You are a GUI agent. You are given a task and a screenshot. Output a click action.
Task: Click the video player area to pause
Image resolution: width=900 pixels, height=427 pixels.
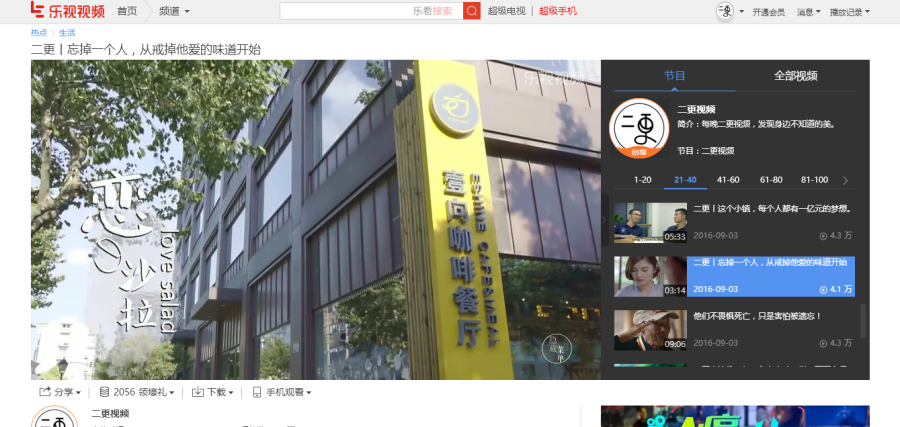point(316,219)
